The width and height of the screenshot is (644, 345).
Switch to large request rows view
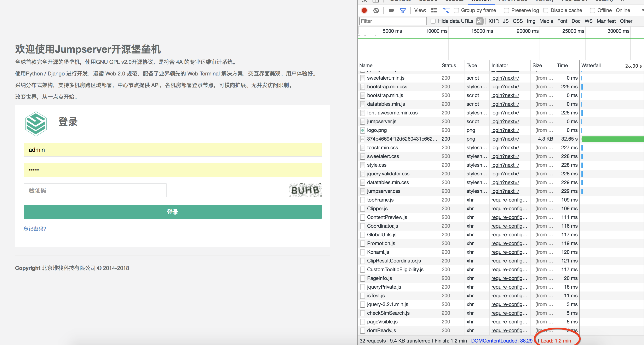pos(434,10)
